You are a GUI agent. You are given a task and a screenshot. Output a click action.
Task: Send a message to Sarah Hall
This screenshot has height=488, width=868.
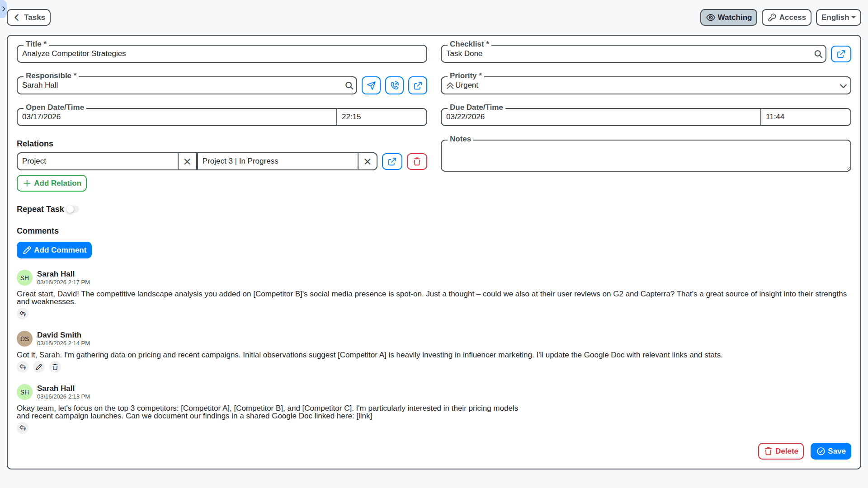[371, 85]
